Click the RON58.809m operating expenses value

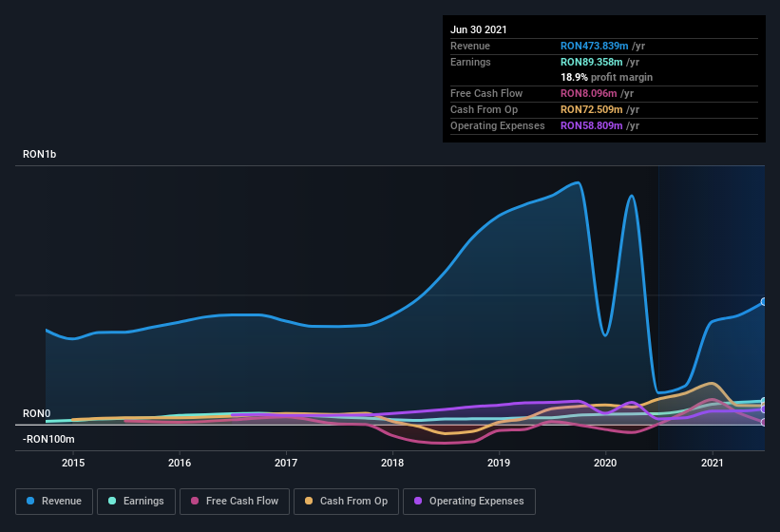pos(592,125)
